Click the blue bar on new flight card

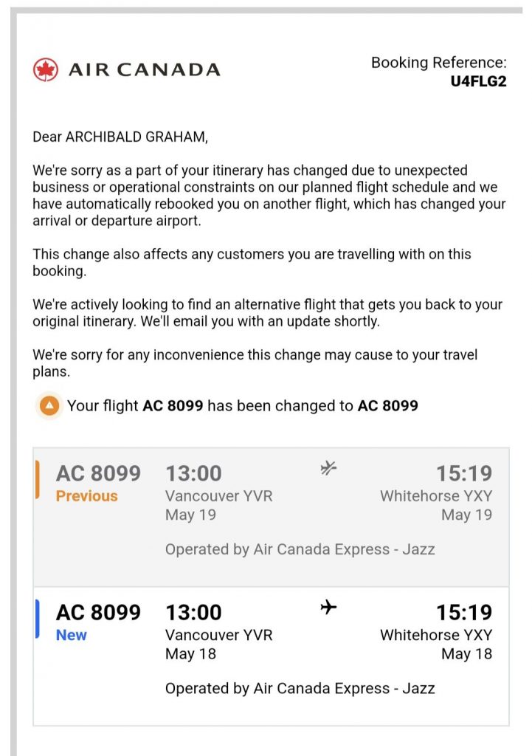[37, 619]
